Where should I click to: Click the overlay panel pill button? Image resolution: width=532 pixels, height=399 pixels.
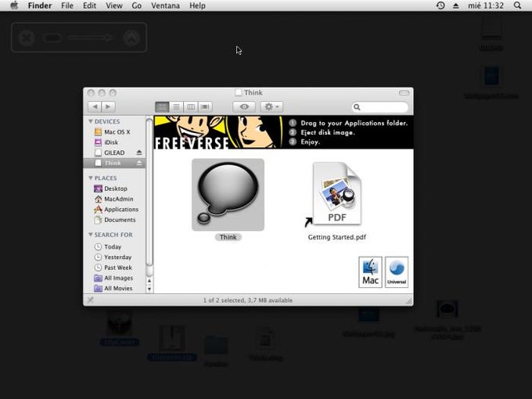pyautogui.click(x=52, y=38)
